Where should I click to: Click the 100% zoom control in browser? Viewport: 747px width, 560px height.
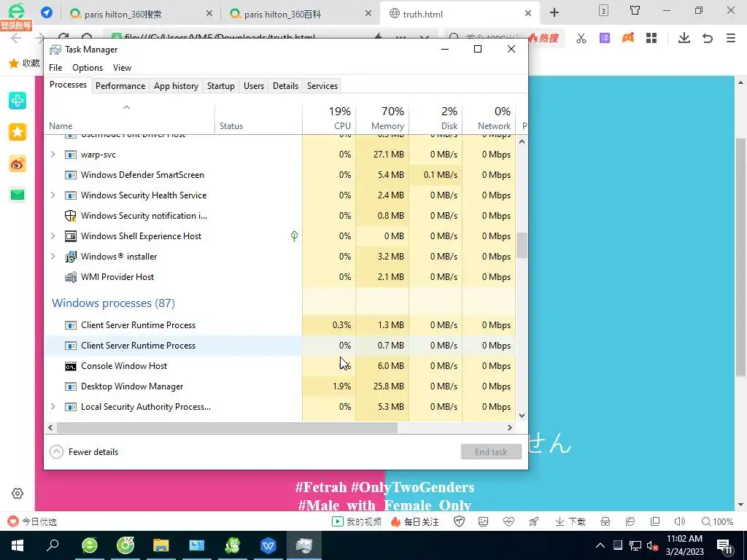coord(718,522)
